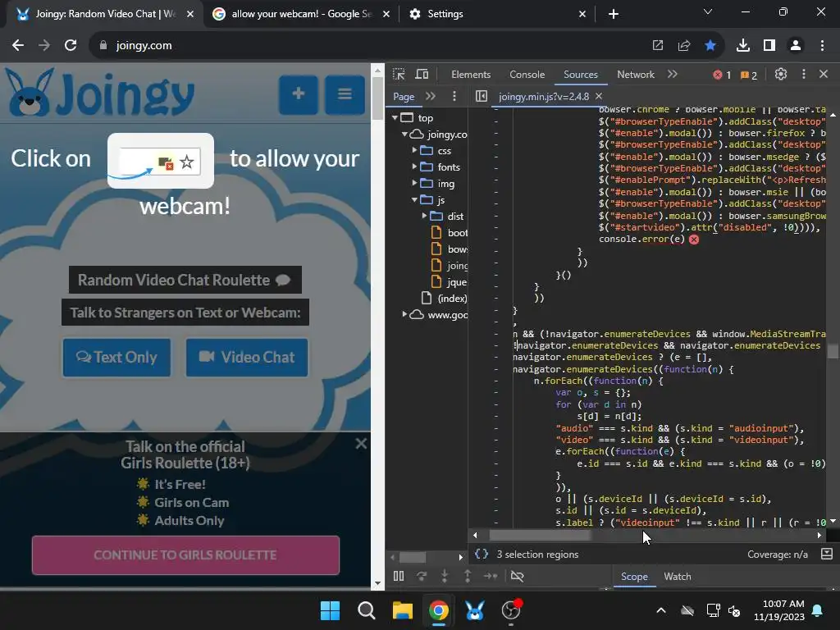Reload the joingy.com page
The width and height of the screenshot is (840, 630).
71,45
